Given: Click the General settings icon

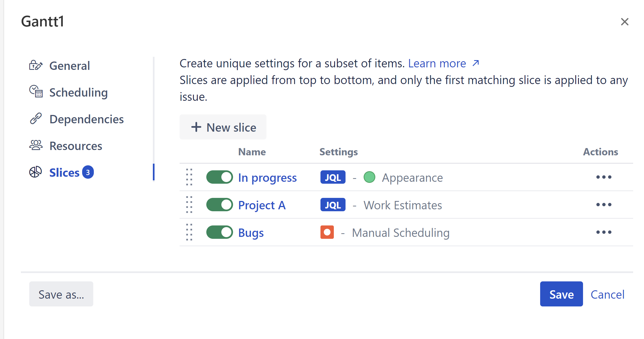Looking at the screenshot, I should [36, 65].
